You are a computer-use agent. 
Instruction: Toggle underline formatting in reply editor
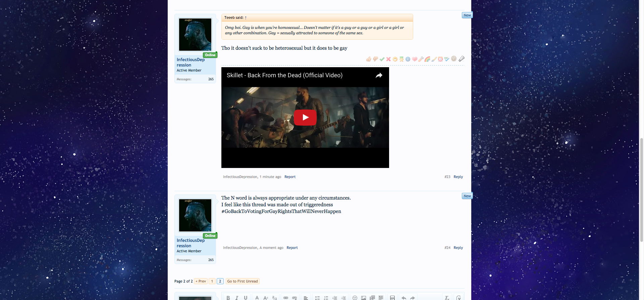(x=246, y=298)
